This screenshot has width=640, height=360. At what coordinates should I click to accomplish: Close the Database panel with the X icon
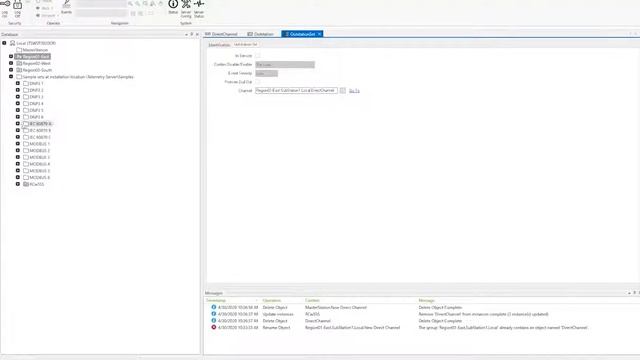click(x=197, y=34)
